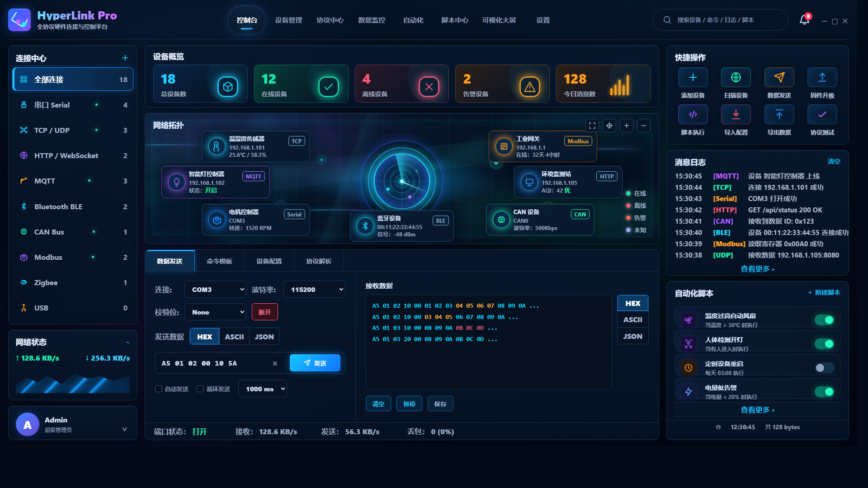Click the 暂停 button under received data

click(409, 404)
